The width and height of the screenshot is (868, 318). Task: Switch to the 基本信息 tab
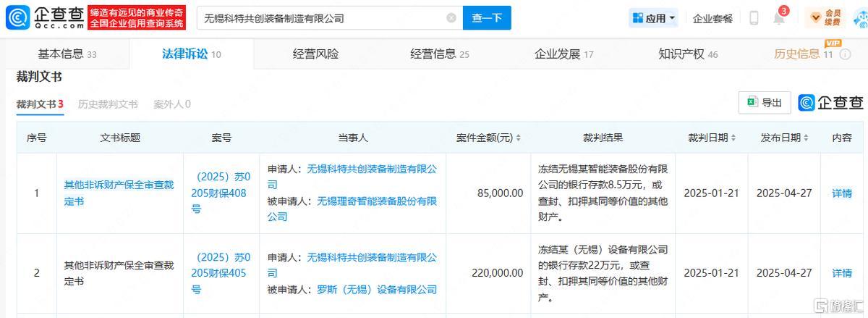click(x=67, y=54)
